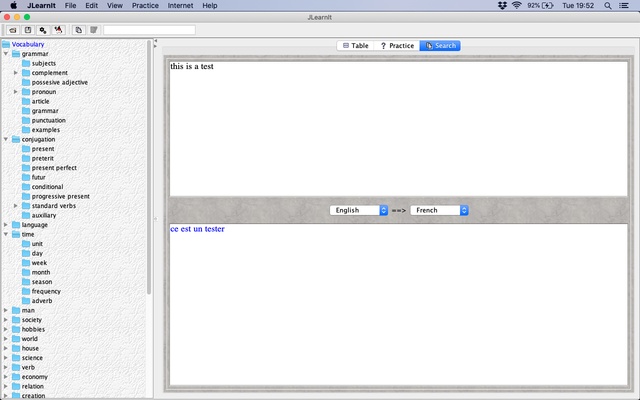
Task: Click the copy toolbar icon
Action: pyautogui.click(x=78, y=30)
